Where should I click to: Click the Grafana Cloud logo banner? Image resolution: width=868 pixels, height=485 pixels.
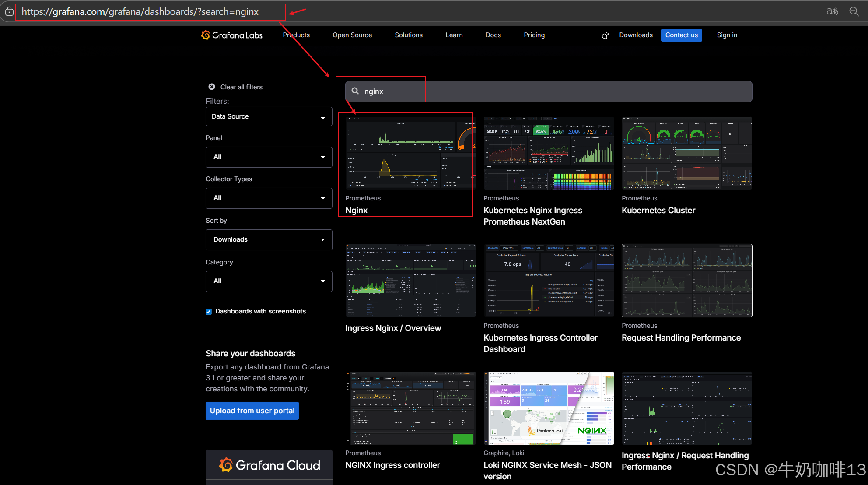tap(269, 465)
